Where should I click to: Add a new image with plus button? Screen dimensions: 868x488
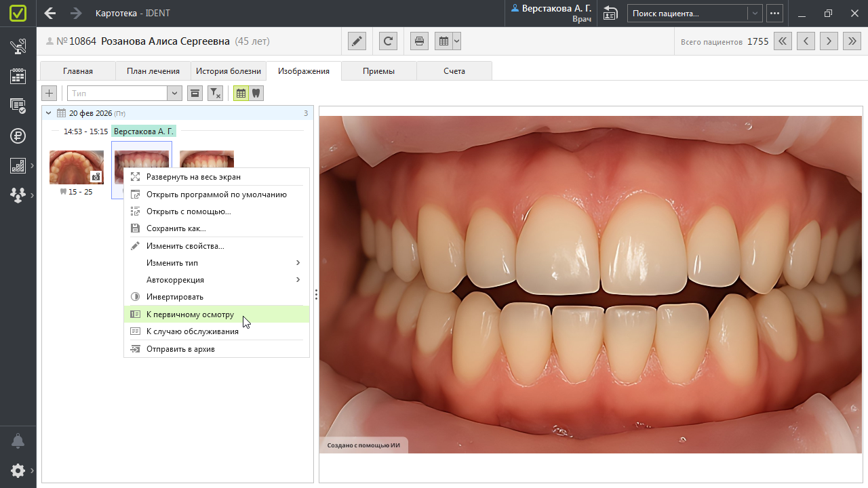[50, 94]
